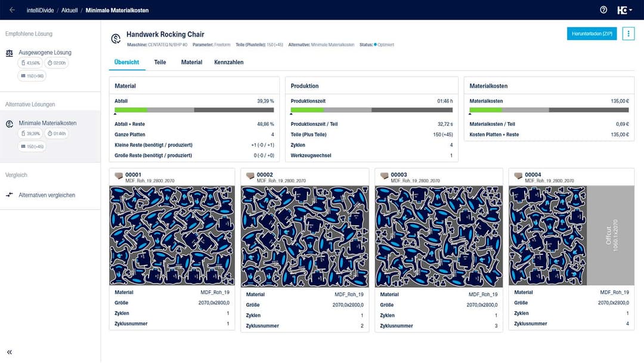Click the Minimale Materialkosten euro icon in sidebar
Screen dimensions: 644x363
(10, 124)
